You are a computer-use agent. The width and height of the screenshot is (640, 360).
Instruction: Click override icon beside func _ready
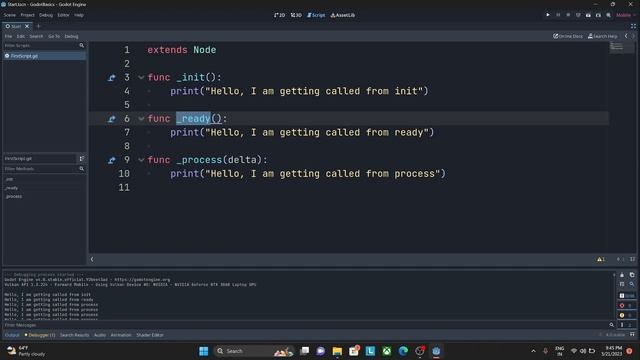click(111, 119)
